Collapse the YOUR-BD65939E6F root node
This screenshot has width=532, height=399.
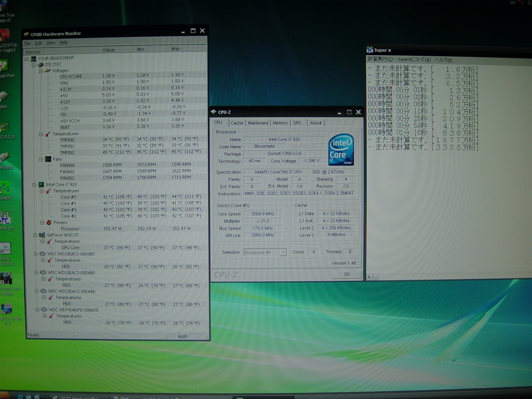click(x=28, y=58)
